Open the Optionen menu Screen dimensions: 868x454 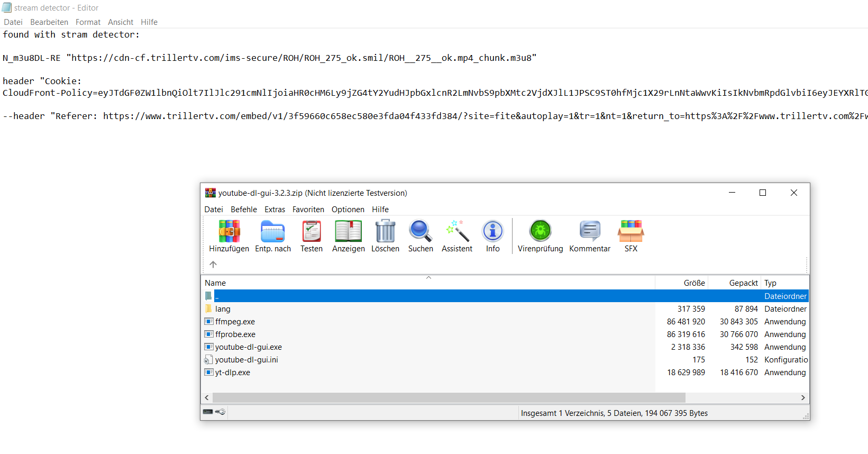(348, 210)
